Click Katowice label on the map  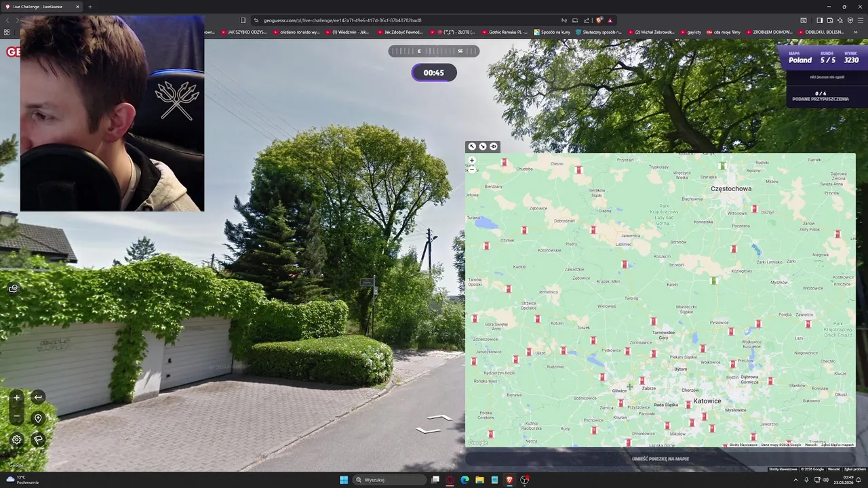coord(707,401)
